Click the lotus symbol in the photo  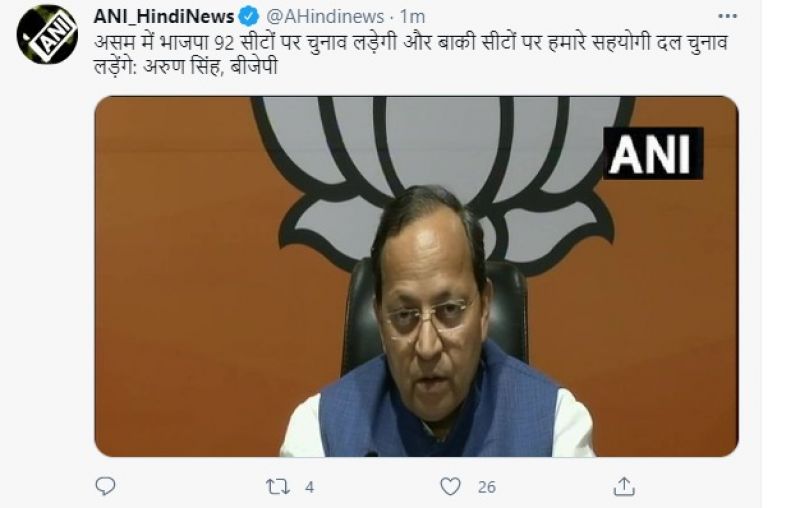coord(443,168)
